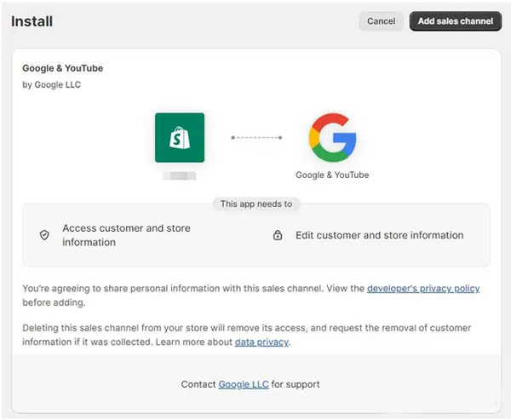Click the Google G logo
Image resolution: width=511 pixels, height=420 pixels.
(332, 137)
